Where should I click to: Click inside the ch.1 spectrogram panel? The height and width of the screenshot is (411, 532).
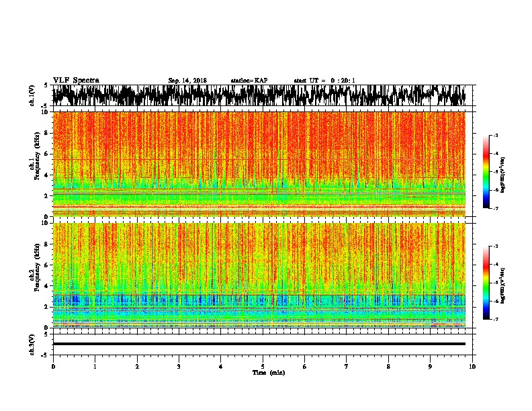pyautogui.click(x=259, y=164)
